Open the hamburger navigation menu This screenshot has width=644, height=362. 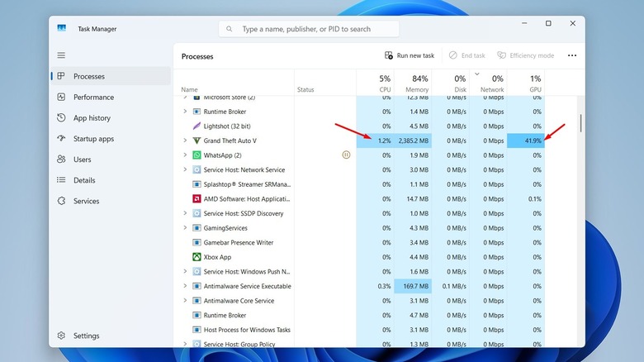61,55
